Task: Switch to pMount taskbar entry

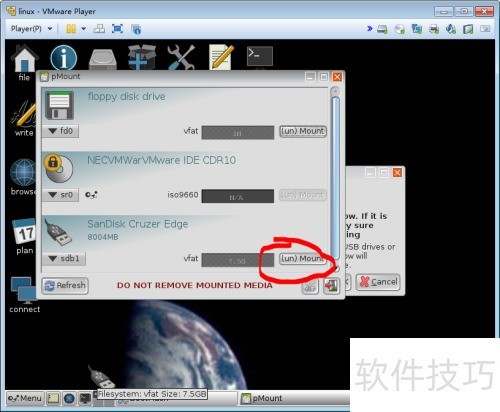Action: click(295, 398)
